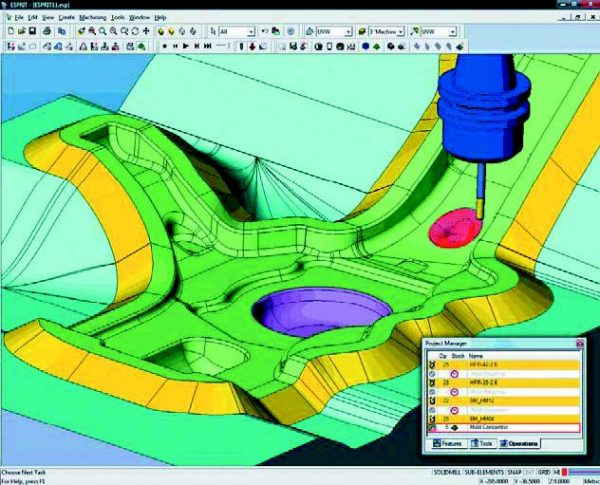
Task: Click the blue and green cube icon at toolbar end
Action: [460, 46]
